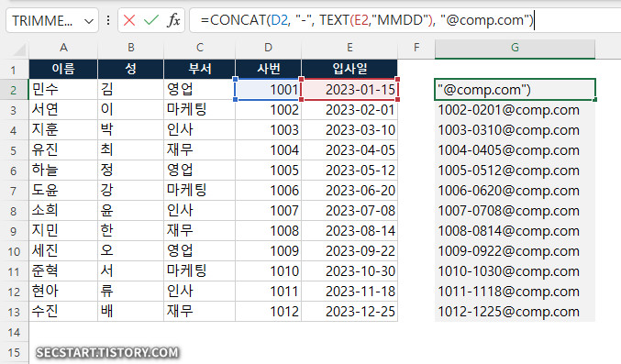Select row 14 header
The height and width of the screenshot is (364, 621).
point(14,332)
